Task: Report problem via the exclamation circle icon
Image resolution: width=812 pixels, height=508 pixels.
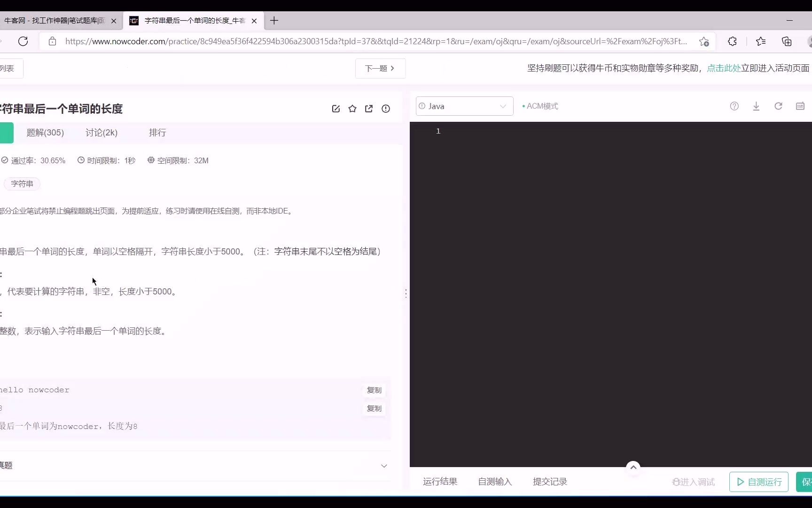Action: [386, 109]
